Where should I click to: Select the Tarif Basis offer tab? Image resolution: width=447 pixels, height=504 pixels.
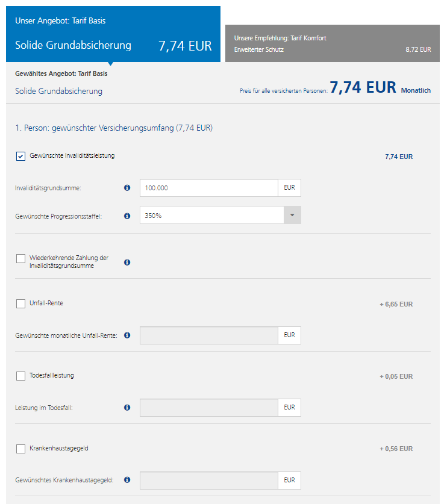click(113, 34)
